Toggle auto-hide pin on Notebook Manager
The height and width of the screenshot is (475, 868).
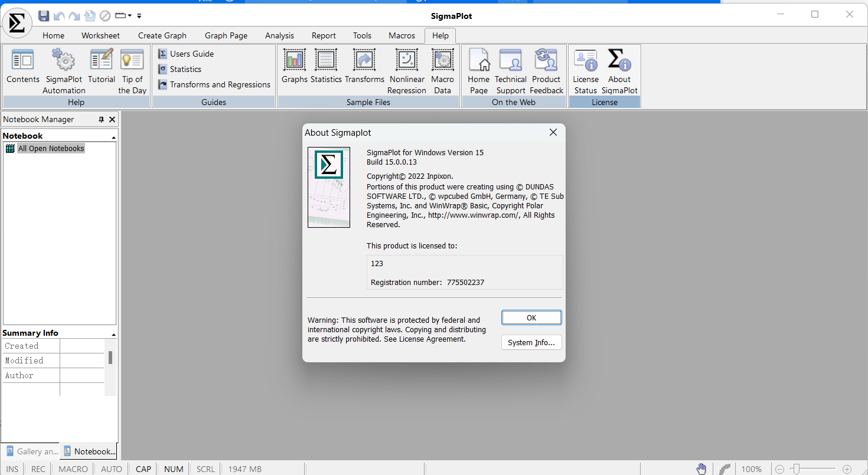tap(101, 119)
